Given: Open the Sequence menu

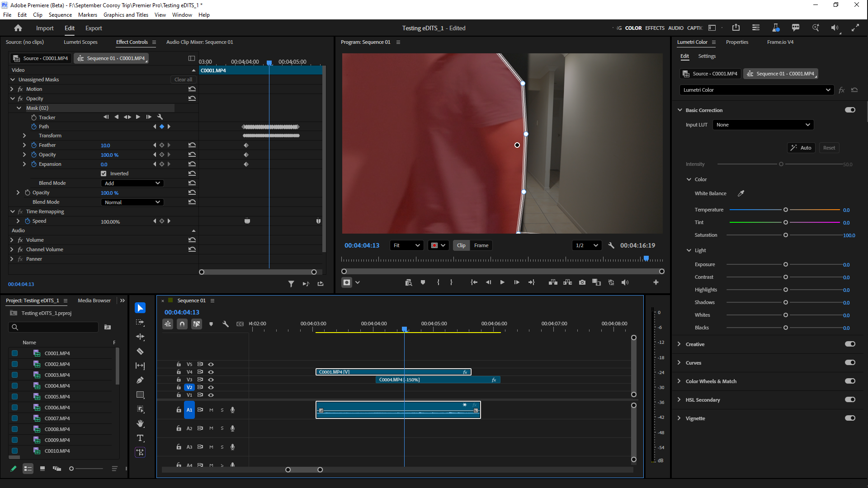Looking at the screenshot, I should point(60,15).
